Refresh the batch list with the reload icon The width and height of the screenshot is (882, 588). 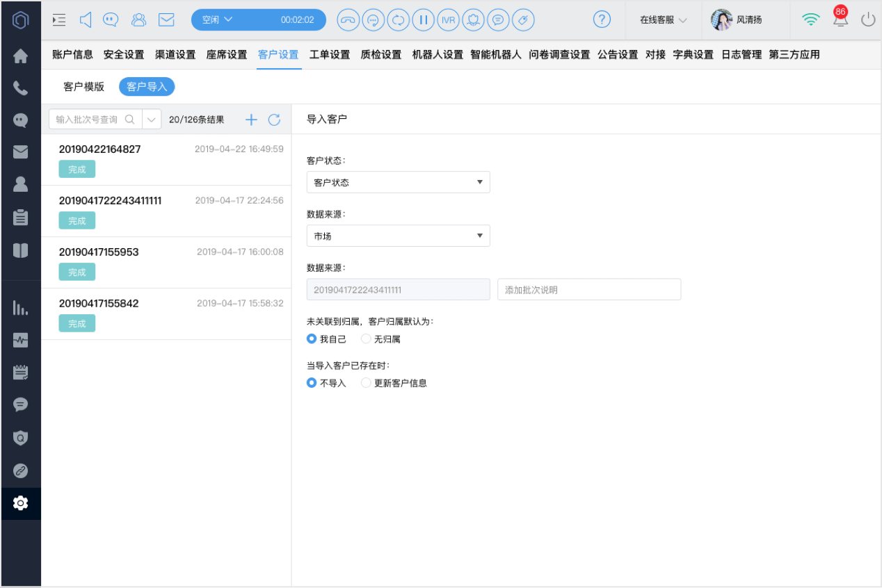click(x=274, y=120)
